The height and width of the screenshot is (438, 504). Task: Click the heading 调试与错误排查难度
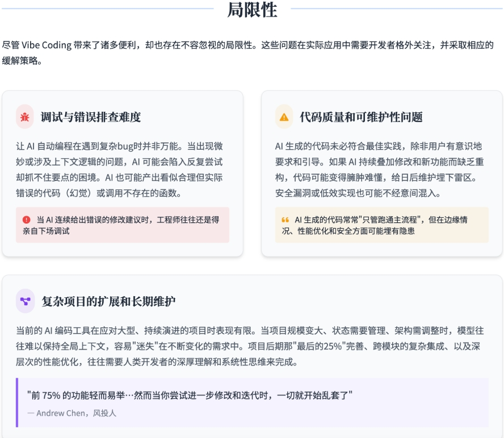click(91, 117)
